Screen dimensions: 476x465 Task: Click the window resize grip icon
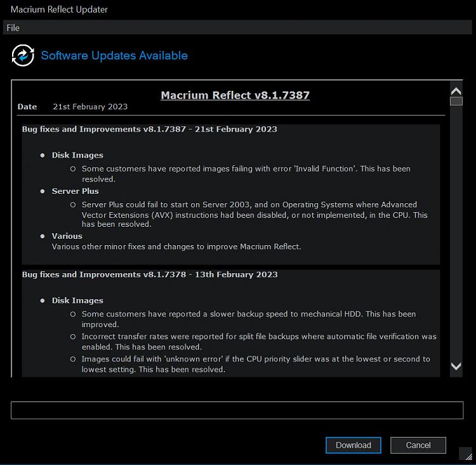pos(468,455)
